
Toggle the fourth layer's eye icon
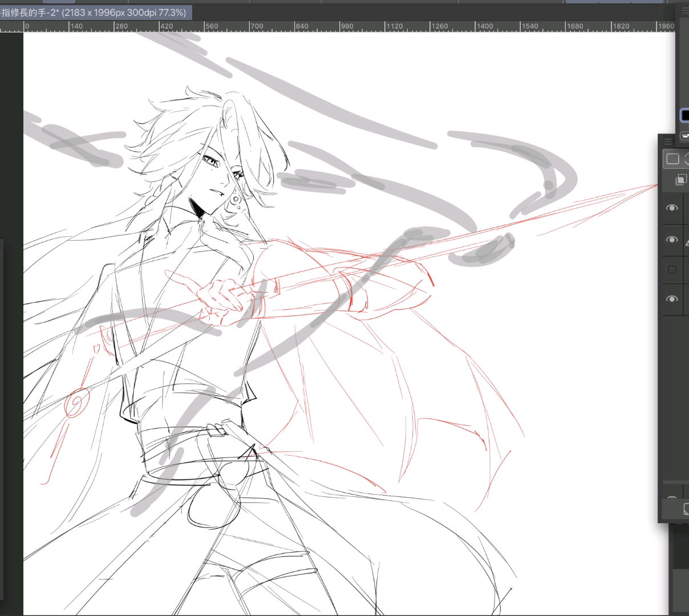point(672,299)
